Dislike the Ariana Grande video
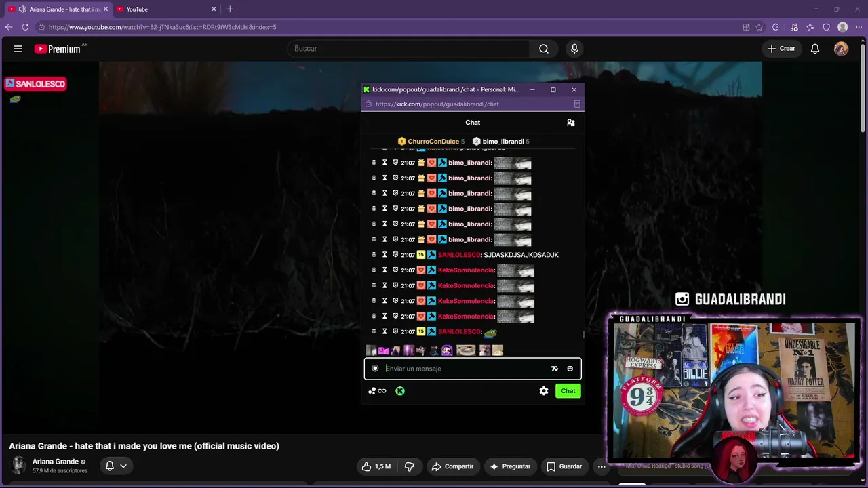 pyautogui.click(x=409, y=466)
